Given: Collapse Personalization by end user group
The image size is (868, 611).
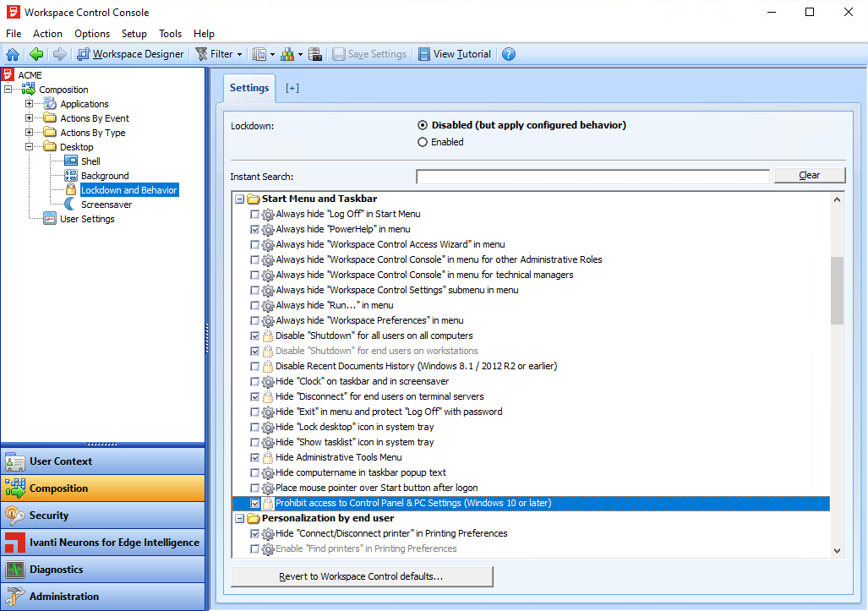Looking at the screenshot, I should 240,519.
